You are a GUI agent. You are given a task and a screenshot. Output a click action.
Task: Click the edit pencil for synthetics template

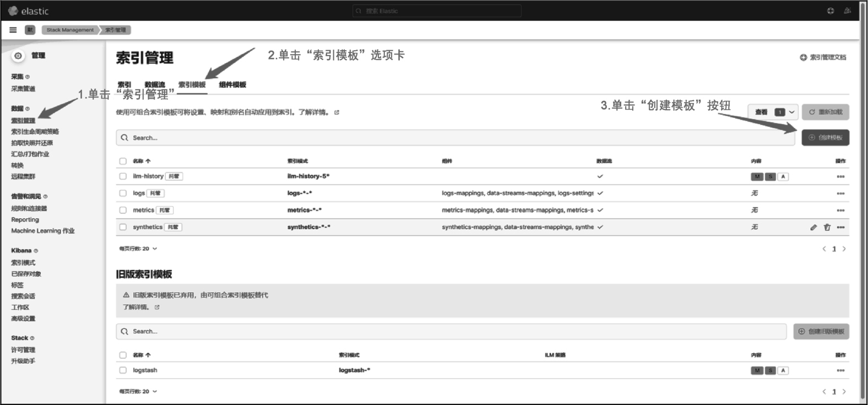[813, 227]
